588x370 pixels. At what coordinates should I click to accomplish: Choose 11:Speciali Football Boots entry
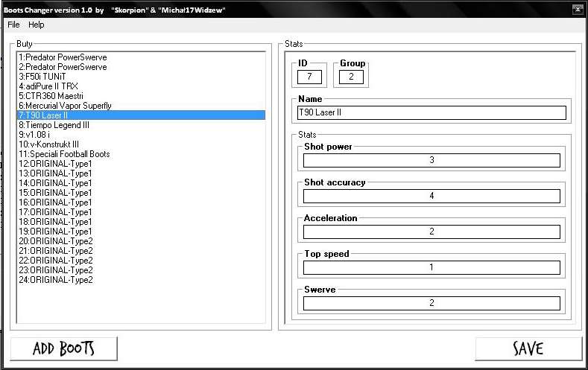tap(64, 154)
